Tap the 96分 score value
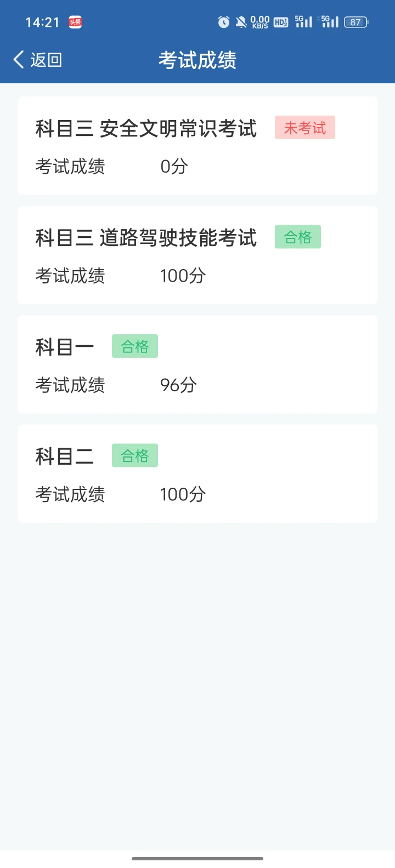 pos(178,385)
